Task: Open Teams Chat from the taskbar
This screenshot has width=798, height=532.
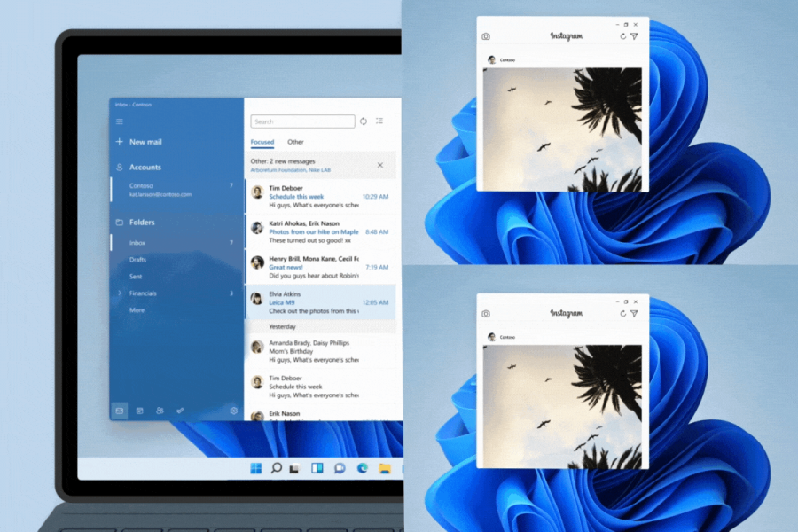Action: coord(339,467)
